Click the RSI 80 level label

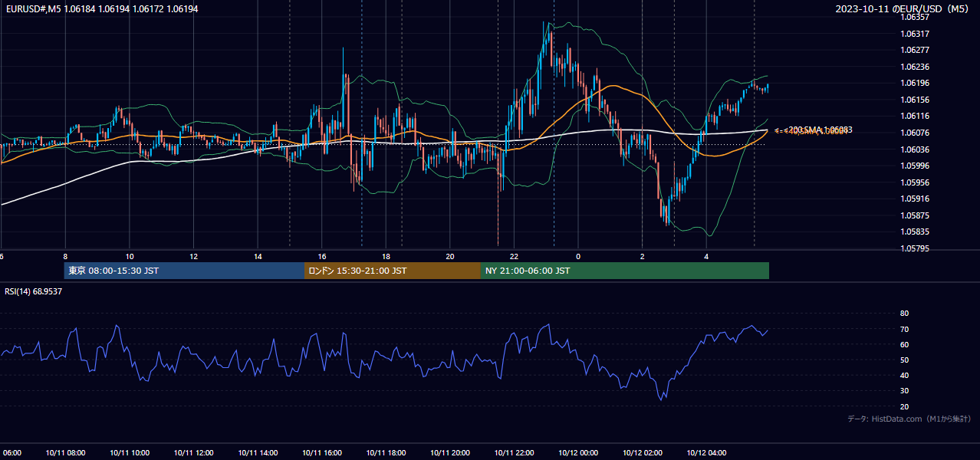(904, 314)
